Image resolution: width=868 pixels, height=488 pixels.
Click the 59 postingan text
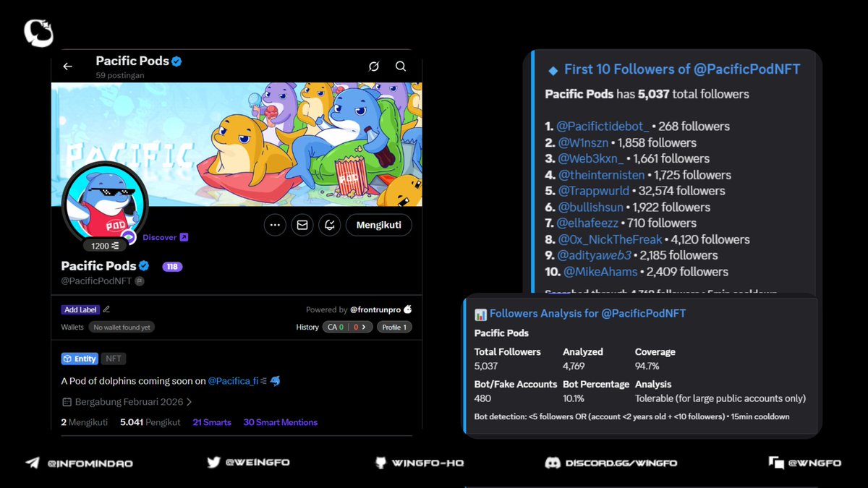coord(120,75)
